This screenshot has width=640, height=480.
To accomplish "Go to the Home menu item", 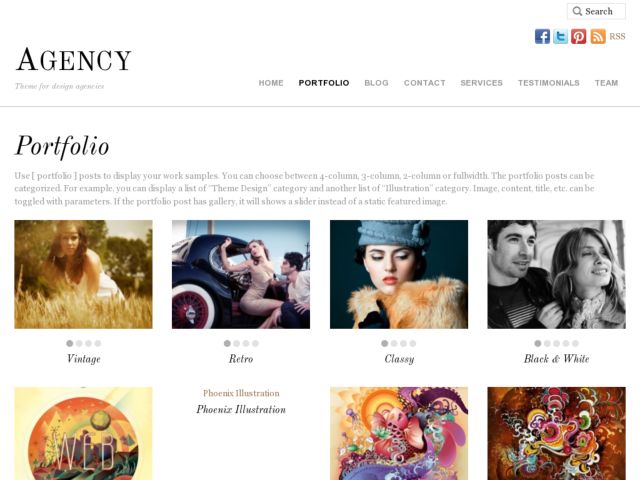I will 271,83.
